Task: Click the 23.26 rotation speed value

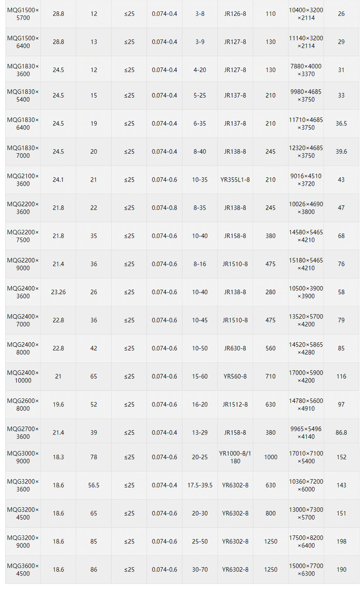Action: 58,292
